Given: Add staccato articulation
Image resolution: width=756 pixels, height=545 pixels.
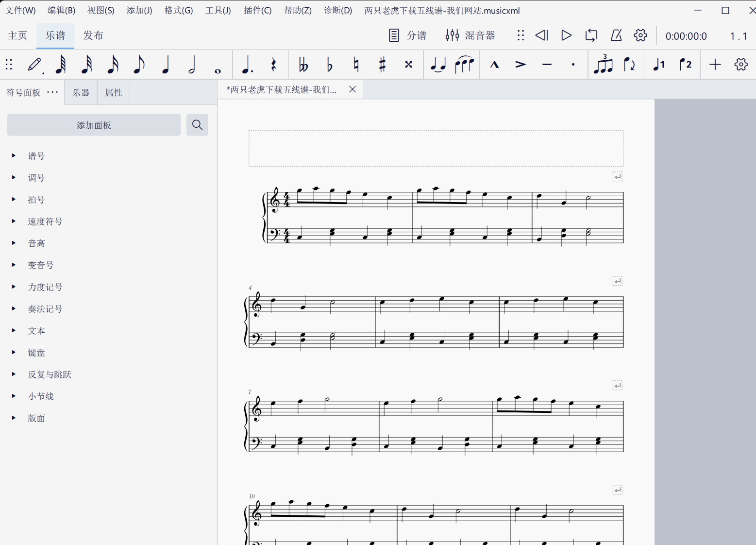Looking at the screenshot, I should (x=573, y=65).
